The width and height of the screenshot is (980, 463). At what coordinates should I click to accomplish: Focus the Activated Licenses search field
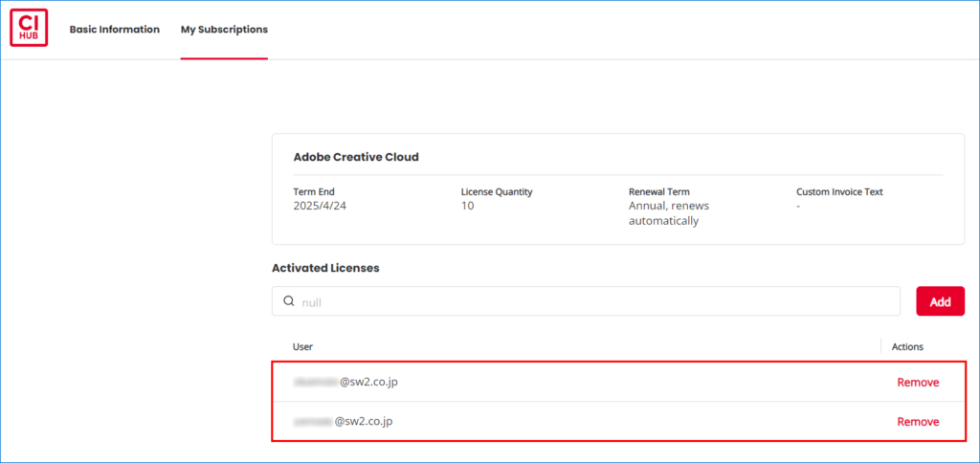[586, 301]
